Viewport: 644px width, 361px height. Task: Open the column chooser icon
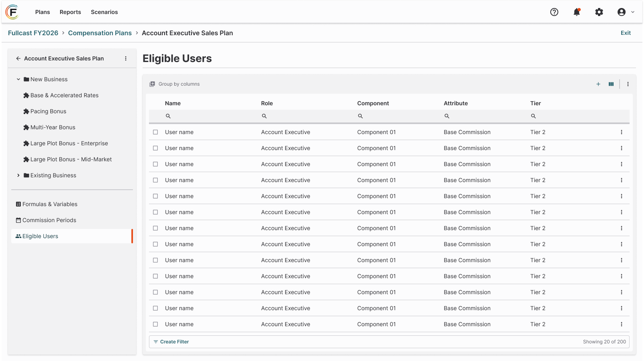(611, 84)
